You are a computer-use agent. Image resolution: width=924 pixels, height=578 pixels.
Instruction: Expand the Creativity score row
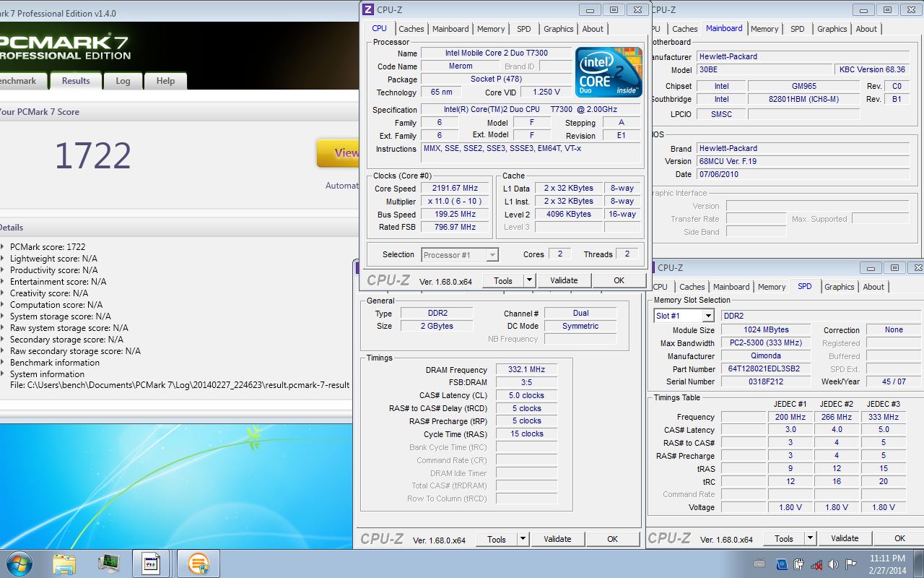tap(2, 293)
